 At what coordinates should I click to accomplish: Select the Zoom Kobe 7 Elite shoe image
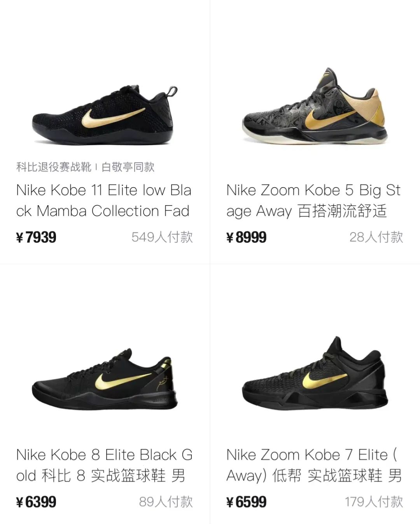click(x=315, y=376)
